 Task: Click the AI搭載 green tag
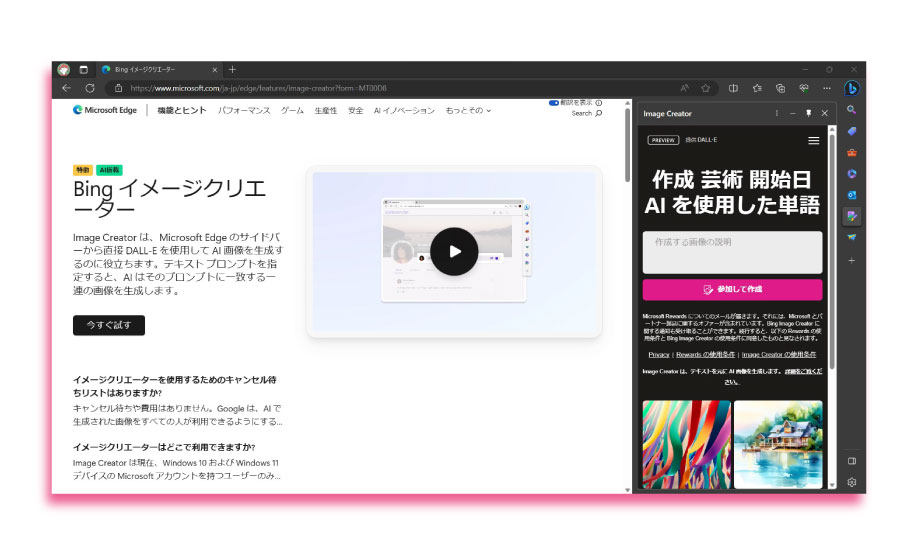[109, 170]
